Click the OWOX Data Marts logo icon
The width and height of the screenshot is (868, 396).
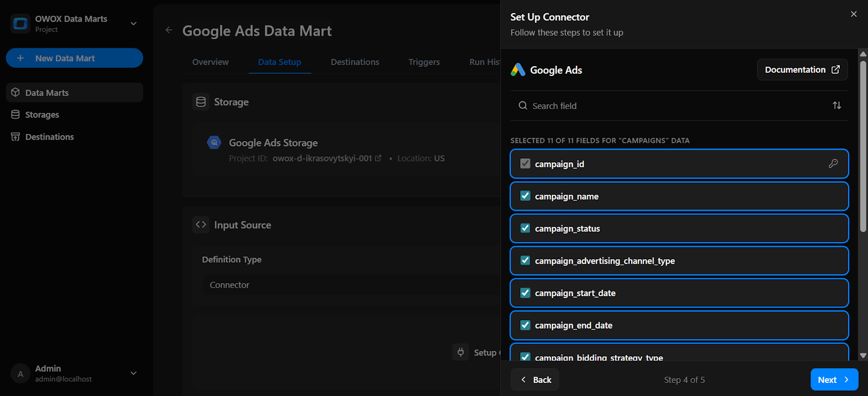coord(21,23)
